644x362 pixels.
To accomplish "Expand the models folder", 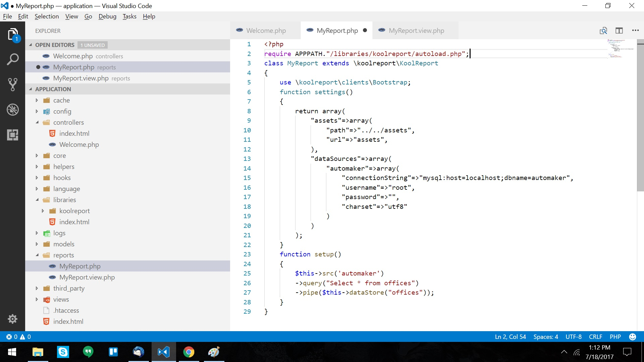I will [37, 244].
